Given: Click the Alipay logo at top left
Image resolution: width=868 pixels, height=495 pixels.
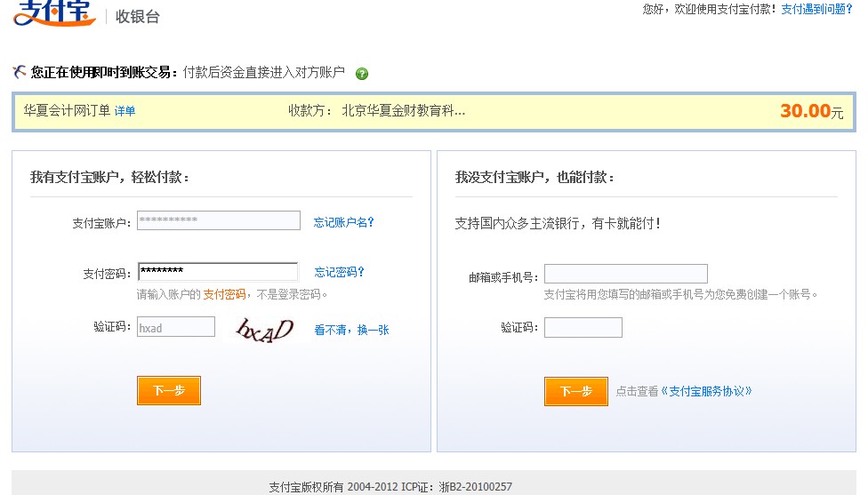Looking at the screenshot, I should [54, 12].
